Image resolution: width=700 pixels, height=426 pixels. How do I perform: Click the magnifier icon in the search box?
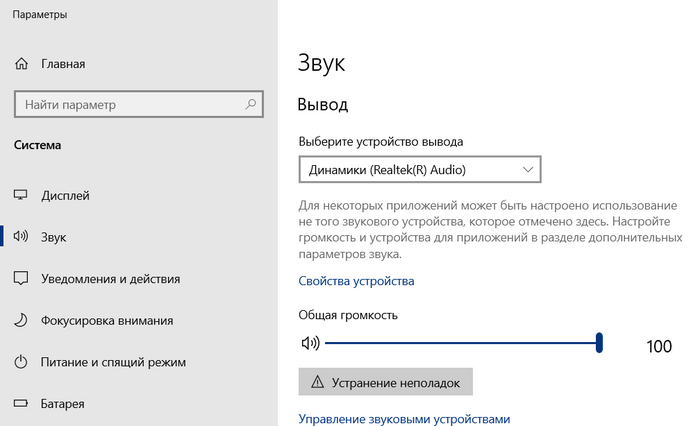point(249,104)
